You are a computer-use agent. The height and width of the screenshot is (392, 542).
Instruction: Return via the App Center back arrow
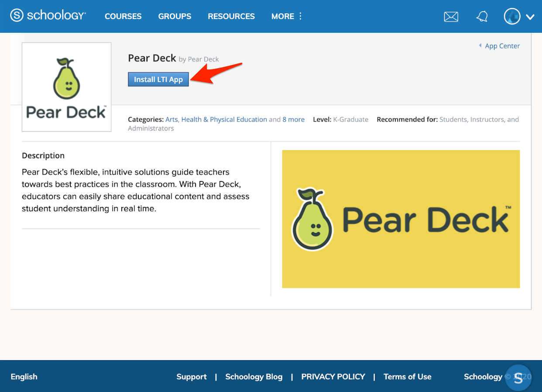point(499,45)
